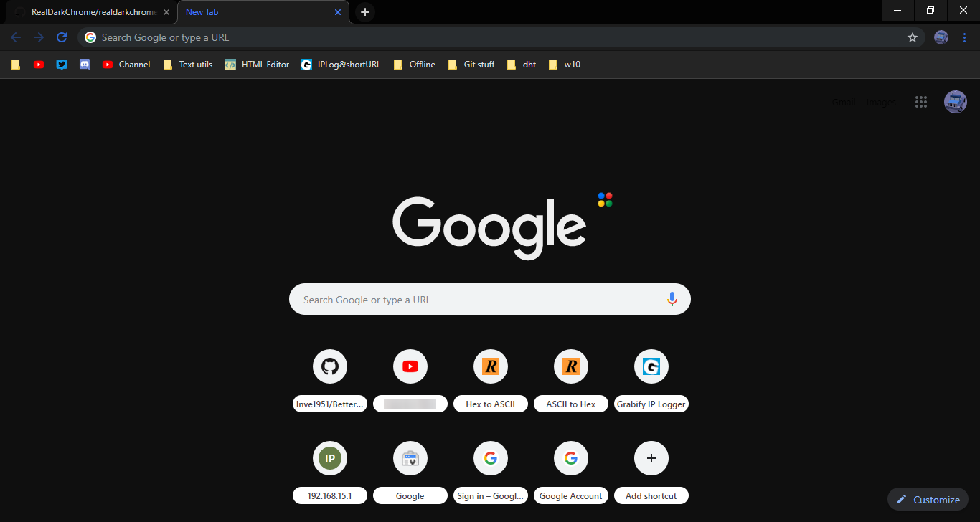Open the Twitter bookmark icon
This screenshot has width=980, height=522.
(62, 65)
